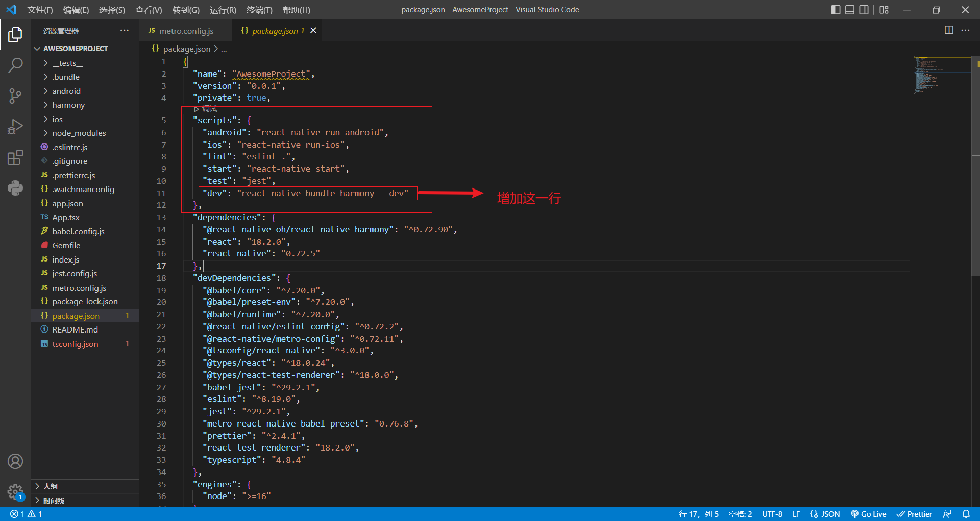This screenshot has height=521, width=980.
Task: Click the feedback icon in status bar
Action: (x=947, y=514)
